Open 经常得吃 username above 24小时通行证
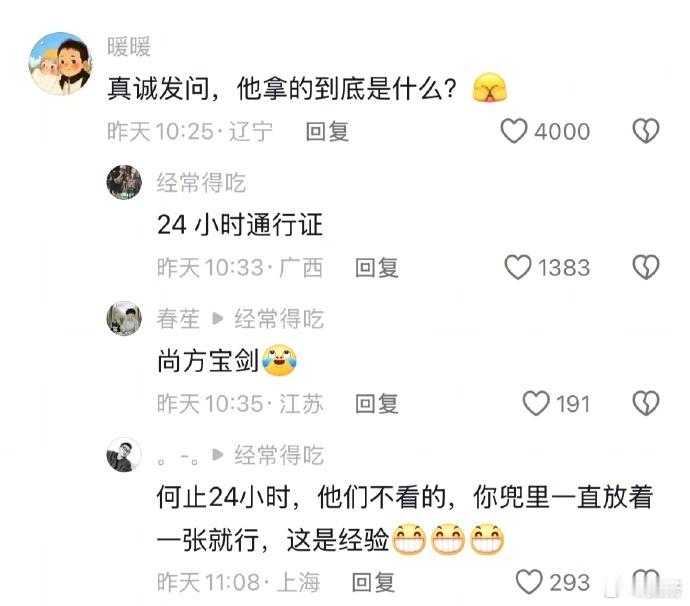The image size is (690, 606). 201,183
